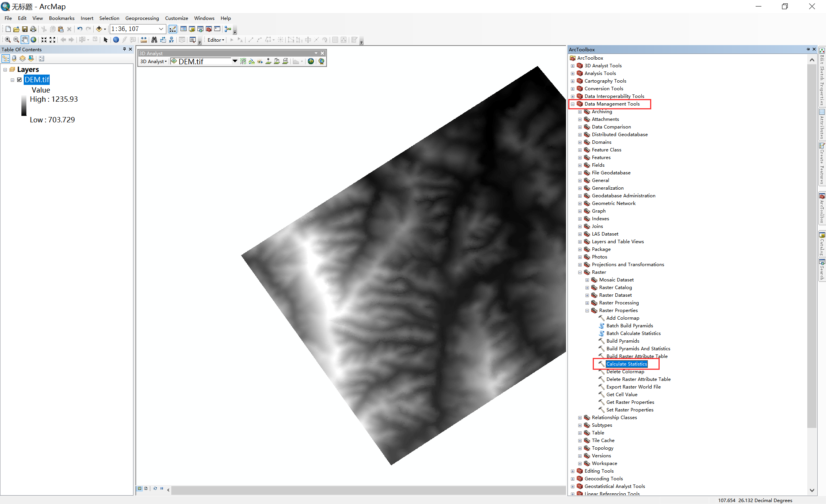The image size is (826, 504).
Task: Click the Identify tool icon
Action: tap(116, 40)
